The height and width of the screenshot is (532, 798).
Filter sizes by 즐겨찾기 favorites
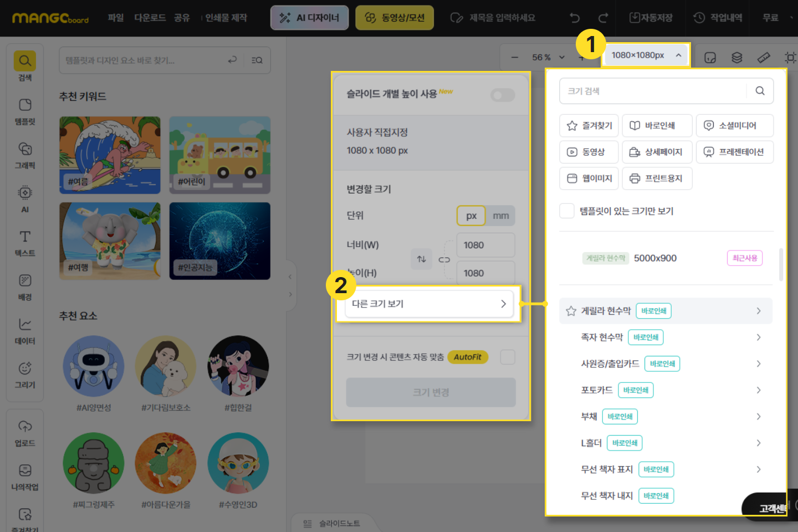(x=589, y=126)
